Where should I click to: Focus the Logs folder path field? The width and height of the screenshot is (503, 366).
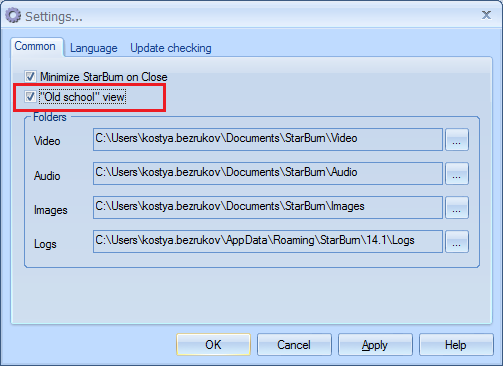click(268, 242)
